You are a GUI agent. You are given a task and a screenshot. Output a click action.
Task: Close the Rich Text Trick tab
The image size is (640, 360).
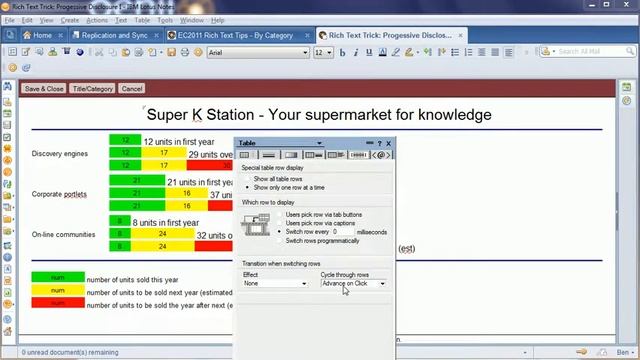tap(460, 36)
